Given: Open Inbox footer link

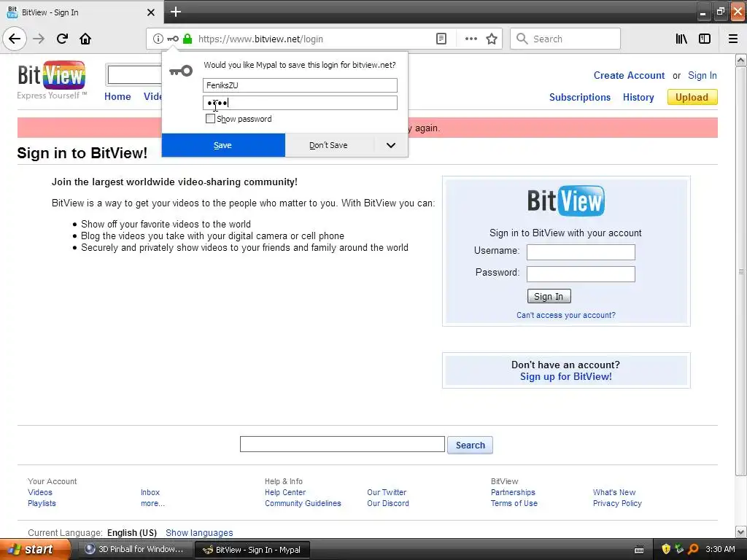Looking at the screenshot, I should [x=150, y=492].
